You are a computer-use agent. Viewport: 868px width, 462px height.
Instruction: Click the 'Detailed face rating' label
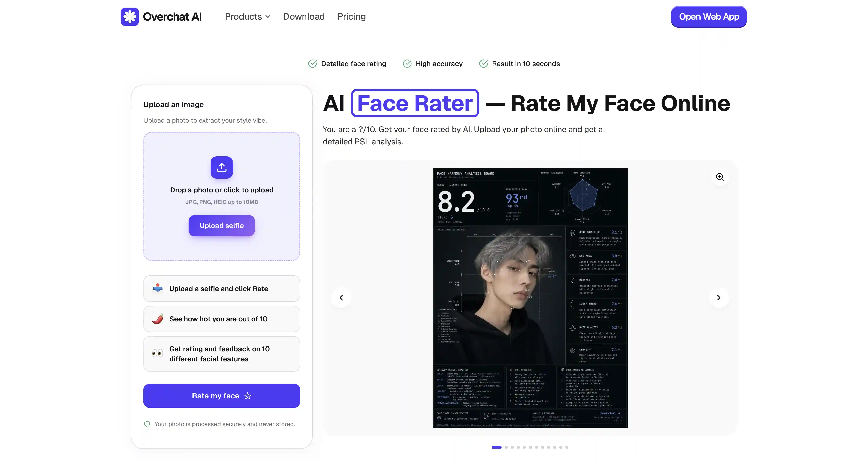[353, 64]
